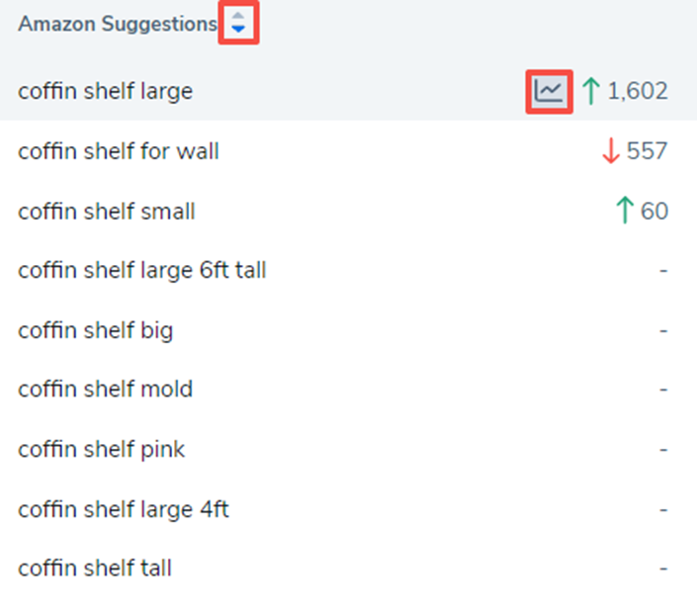Open trend chart icon for coffin shelf large
Screen dimensions: 697x616
point(548,92)
